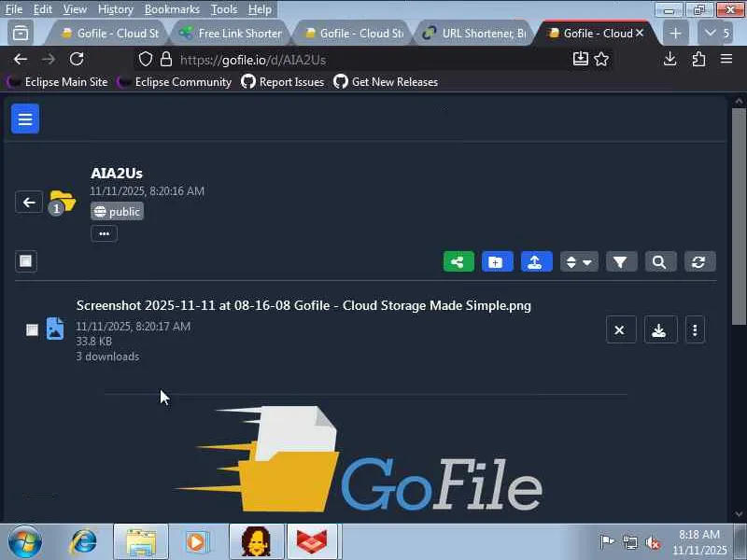Open the View menu
Screen dimensions: 747x560
(x=75, y=9)
